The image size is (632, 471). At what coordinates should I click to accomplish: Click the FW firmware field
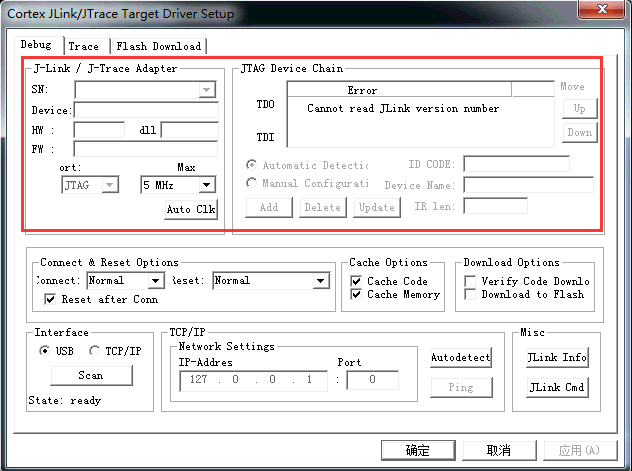[146, 149]
